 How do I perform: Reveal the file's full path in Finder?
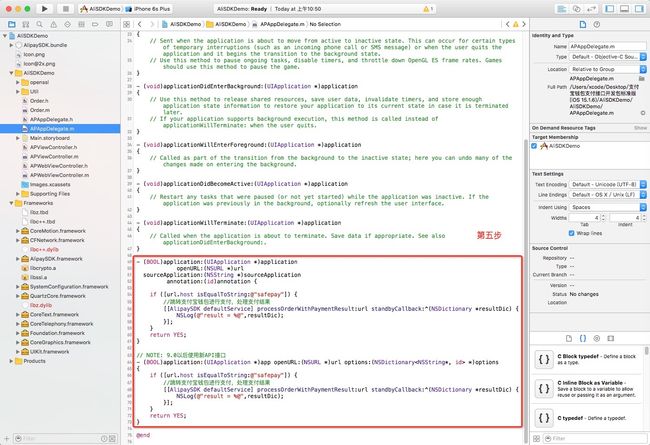(x=643, y=113)
